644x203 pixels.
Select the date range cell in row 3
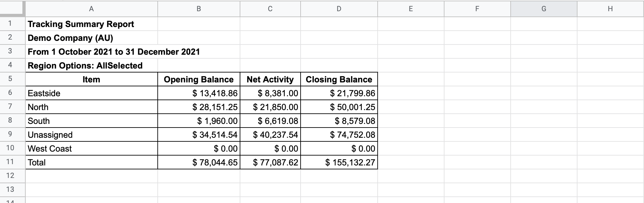click(114, 52)
